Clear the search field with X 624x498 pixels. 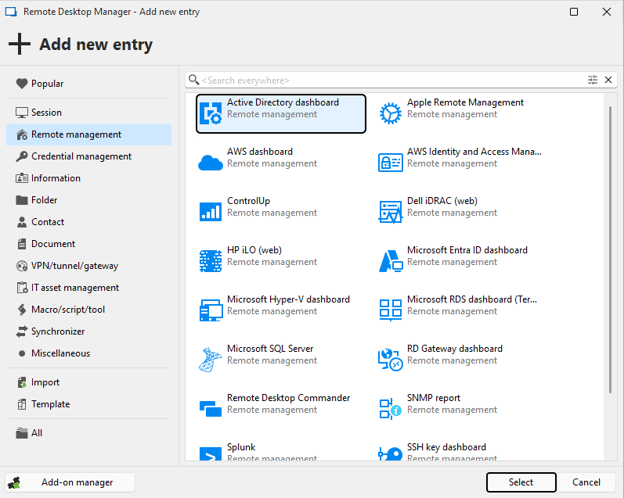(607, 80)
